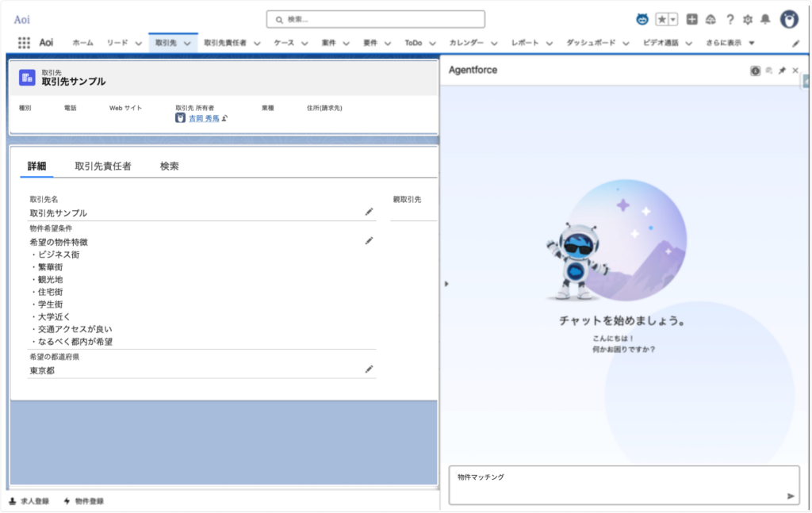Open owner link 吉岡 秀馬

coord(204,118)
